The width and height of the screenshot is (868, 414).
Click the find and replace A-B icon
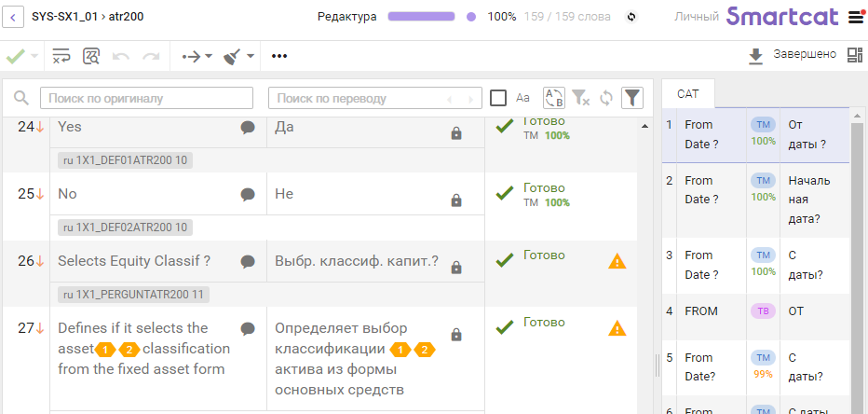[554, 98]
